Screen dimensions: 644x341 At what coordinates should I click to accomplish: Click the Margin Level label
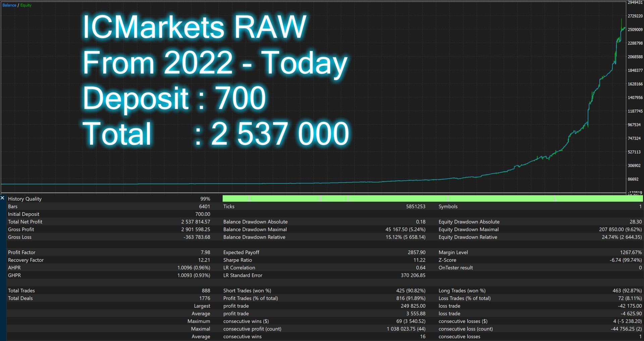453,252
